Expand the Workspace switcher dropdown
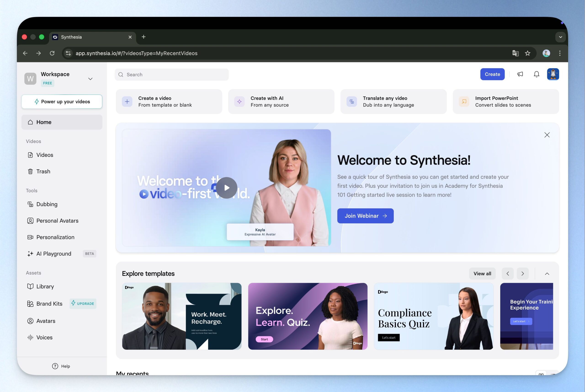The height and width of the screenshot is (392, 585). [x=90, y=79]
